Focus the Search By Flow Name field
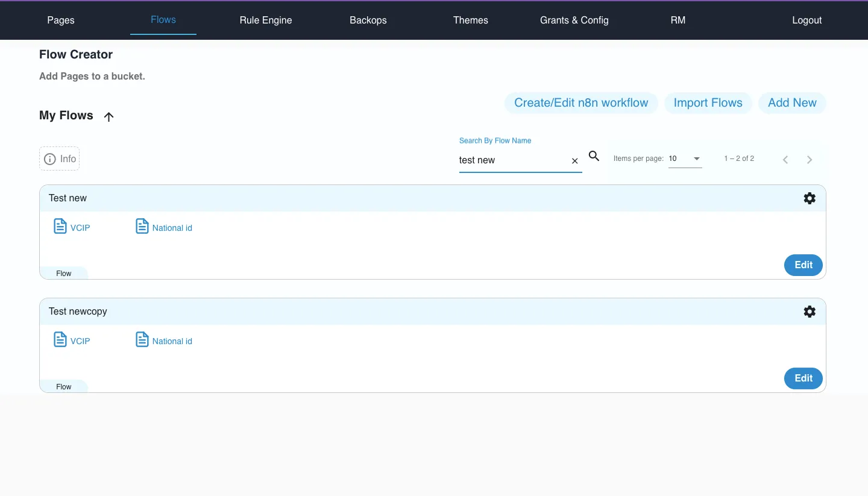The image size is (868, 496). pos(514,160)
